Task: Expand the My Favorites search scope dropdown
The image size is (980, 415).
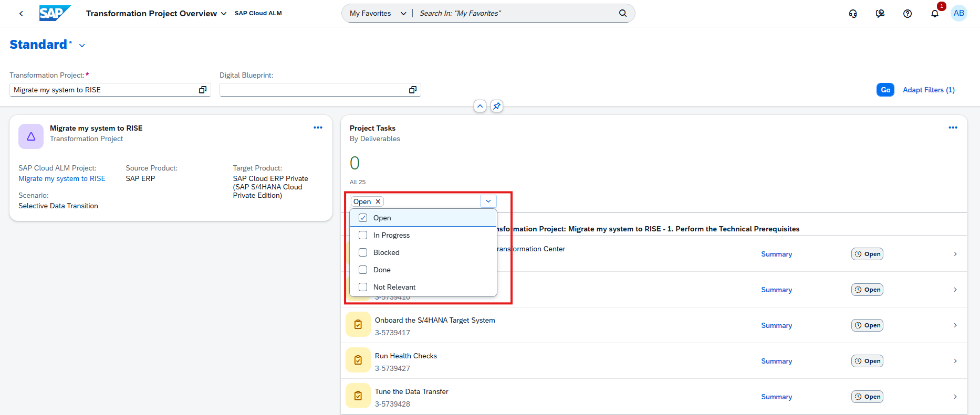Action: (403, 14)
